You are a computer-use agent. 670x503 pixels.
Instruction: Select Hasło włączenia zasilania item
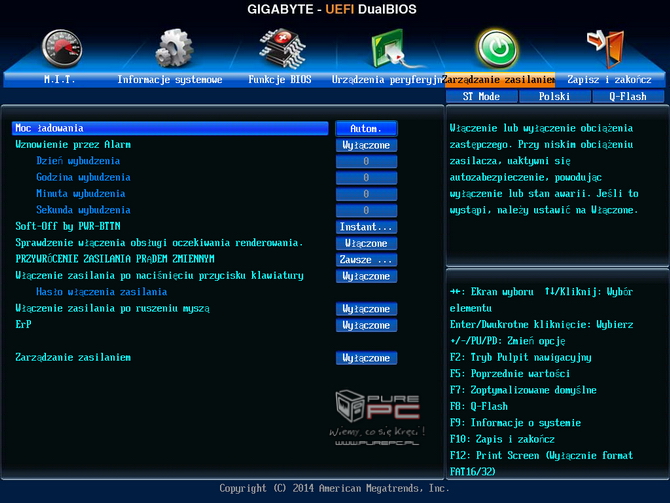point(102,292)
